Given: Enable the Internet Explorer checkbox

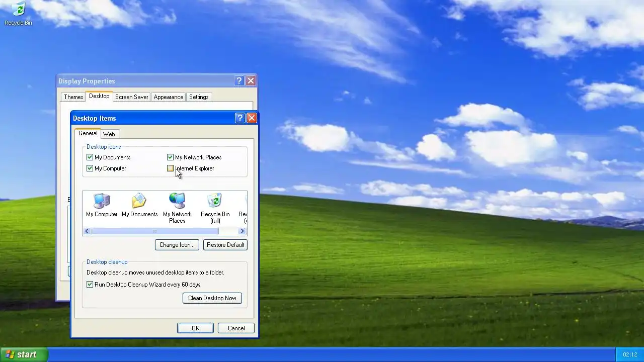Looking at the screenshot, I should pyautogui.click(x=171, y=168).
